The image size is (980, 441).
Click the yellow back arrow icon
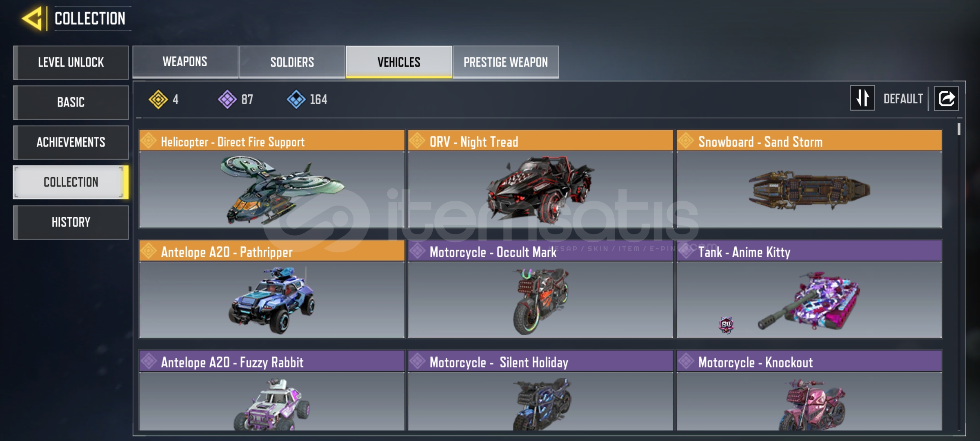click(x=32, y=18)
